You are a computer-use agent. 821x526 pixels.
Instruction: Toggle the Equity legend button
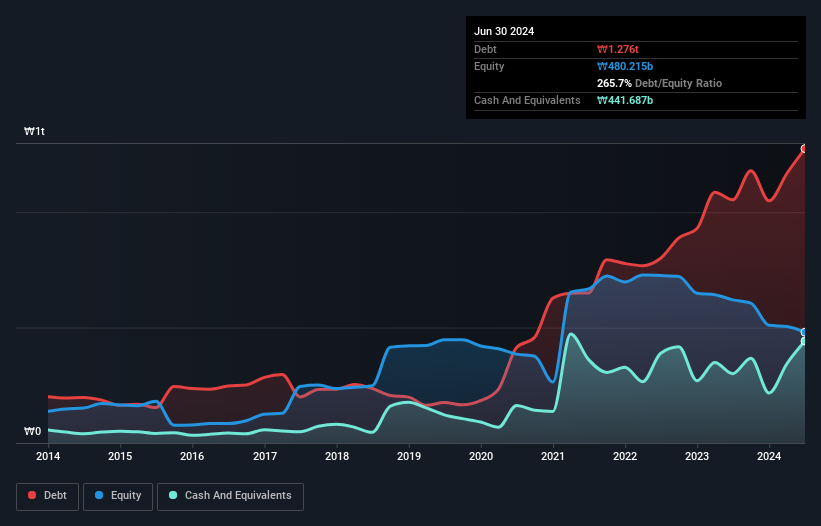point(118,496)
